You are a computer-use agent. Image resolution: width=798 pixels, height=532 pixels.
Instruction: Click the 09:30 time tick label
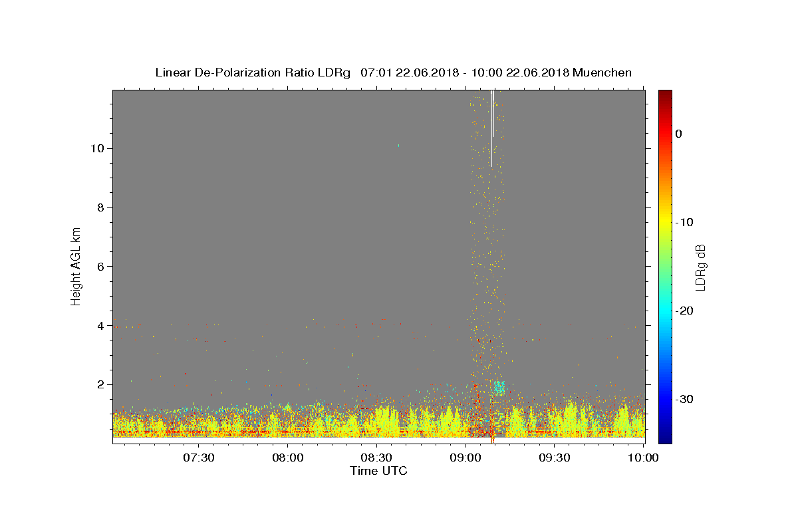tap(555, 458)
